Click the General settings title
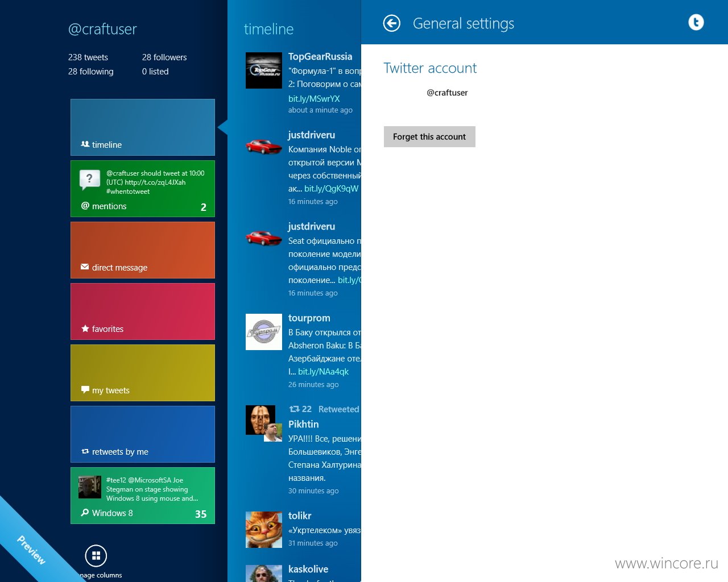The image size is (728, 582). coord(464,24)
